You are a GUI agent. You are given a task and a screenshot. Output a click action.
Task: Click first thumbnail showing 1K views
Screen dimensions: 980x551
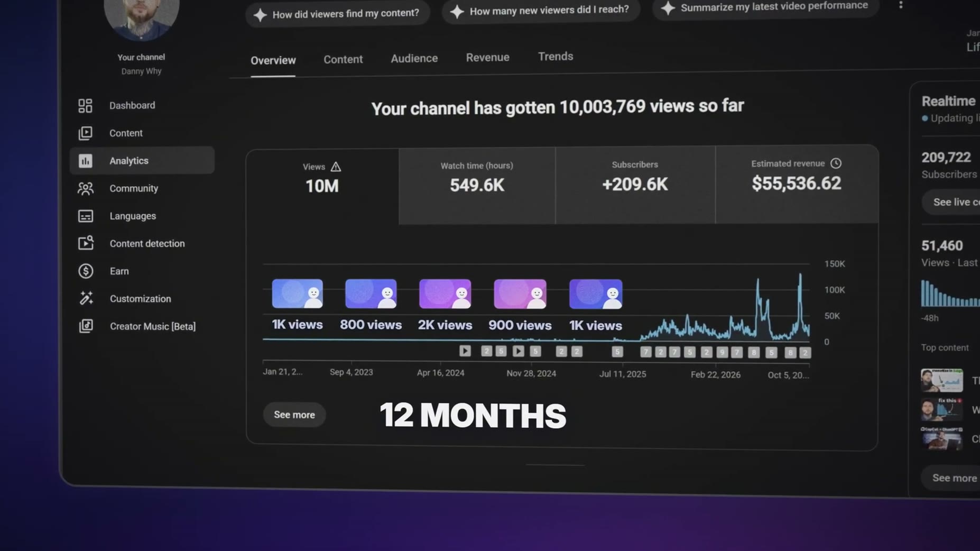pos(297,293)
